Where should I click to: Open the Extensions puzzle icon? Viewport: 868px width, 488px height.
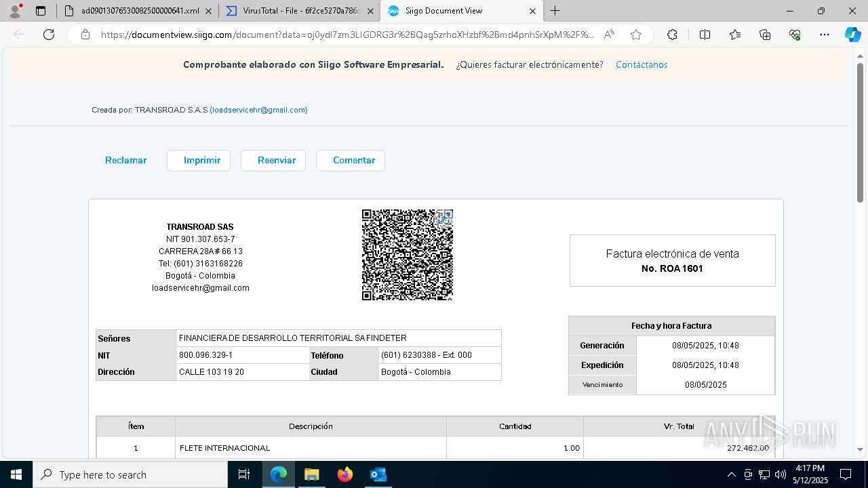click(x=672, y=35)
